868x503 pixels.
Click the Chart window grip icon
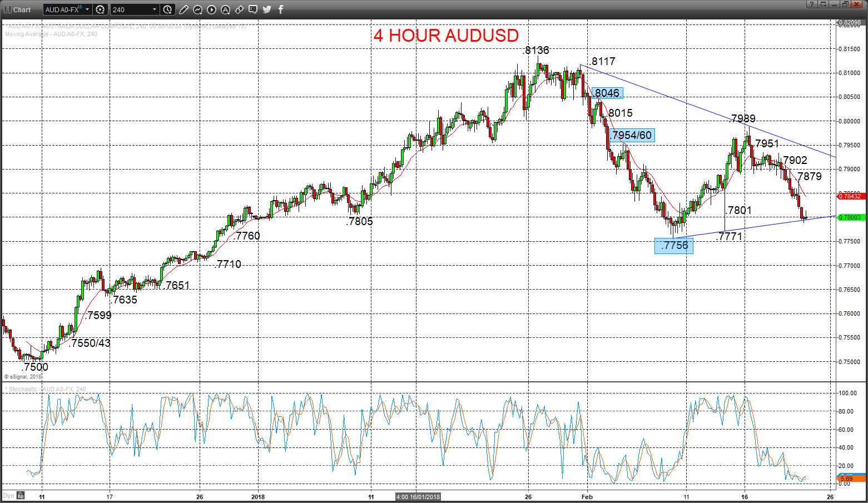point(8,9)
